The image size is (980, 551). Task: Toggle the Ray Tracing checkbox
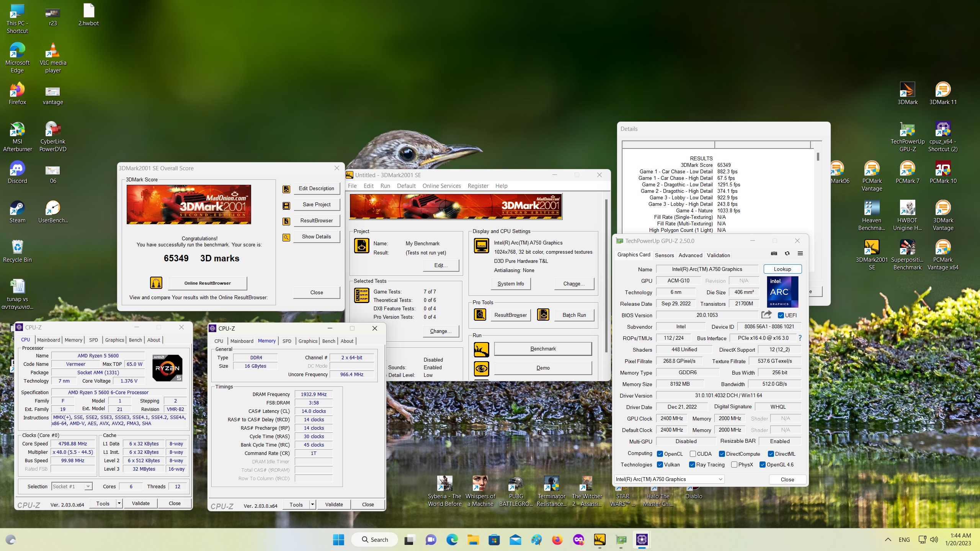[x=692, y=465]
